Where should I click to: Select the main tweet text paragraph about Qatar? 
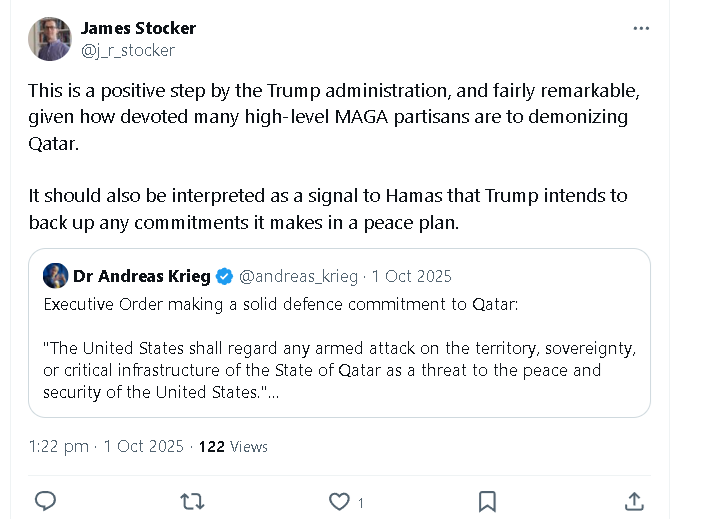(x=334, y=117)
